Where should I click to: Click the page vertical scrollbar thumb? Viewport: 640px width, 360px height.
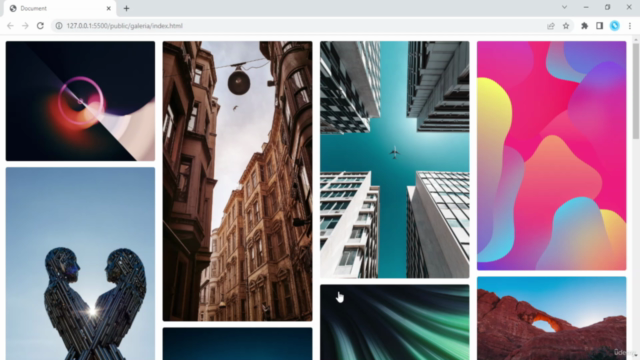pyautogui.click(x=636, y=90)
